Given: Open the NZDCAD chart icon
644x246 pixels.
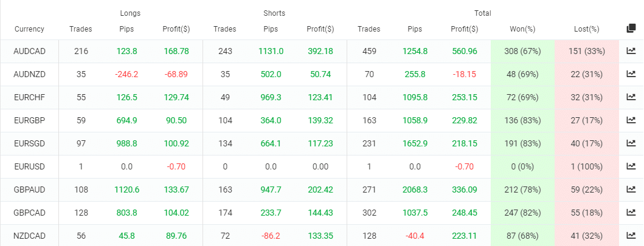Looking at the screenshot, I should (x=631, y=236).
